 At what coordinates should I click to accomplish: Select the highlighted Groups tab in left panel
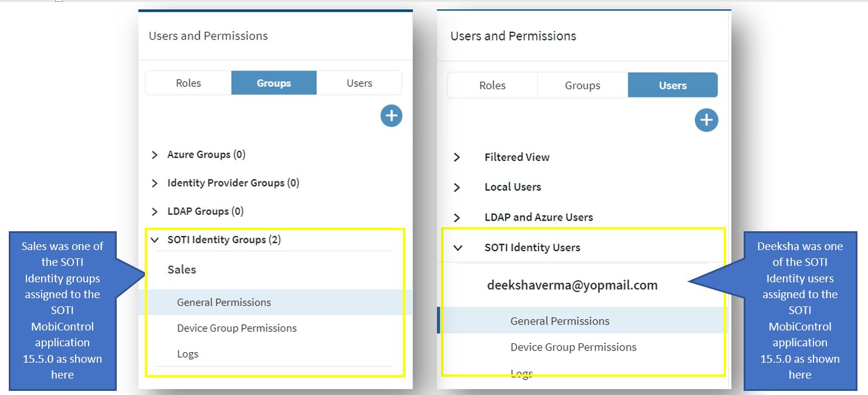[x=274, y=83]
